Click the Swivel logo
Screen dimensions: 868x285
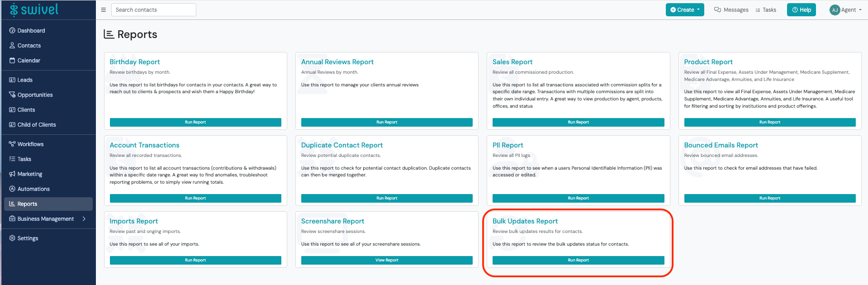point(34,9)
